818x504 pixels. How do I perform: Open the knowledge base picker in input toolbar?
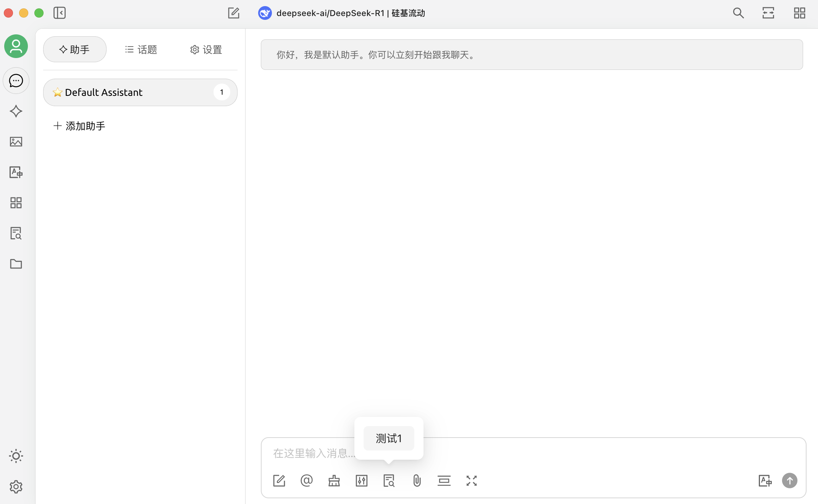pos(389,481)
